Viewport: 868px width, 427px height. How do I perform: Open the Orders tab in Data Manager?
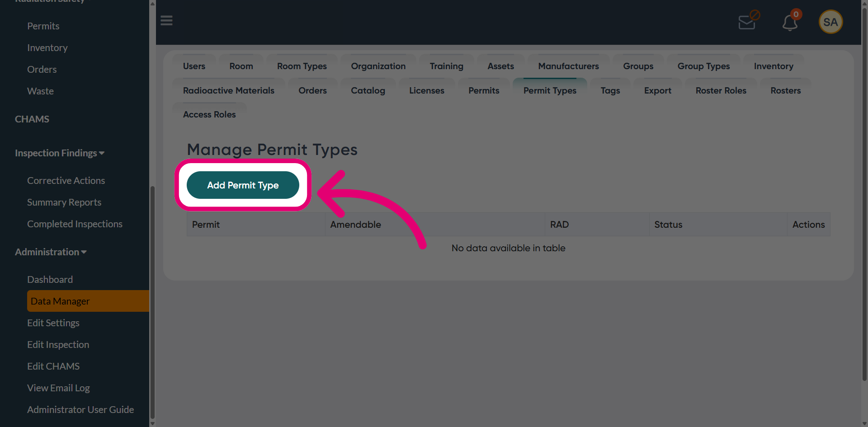click(x=312, y=90)
